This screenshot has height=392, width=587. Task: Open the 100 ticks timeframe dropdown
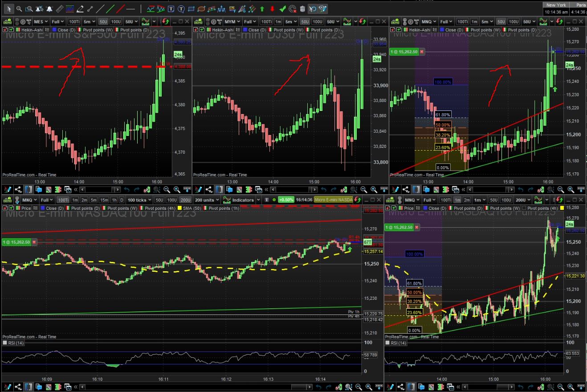click(139, 200)
